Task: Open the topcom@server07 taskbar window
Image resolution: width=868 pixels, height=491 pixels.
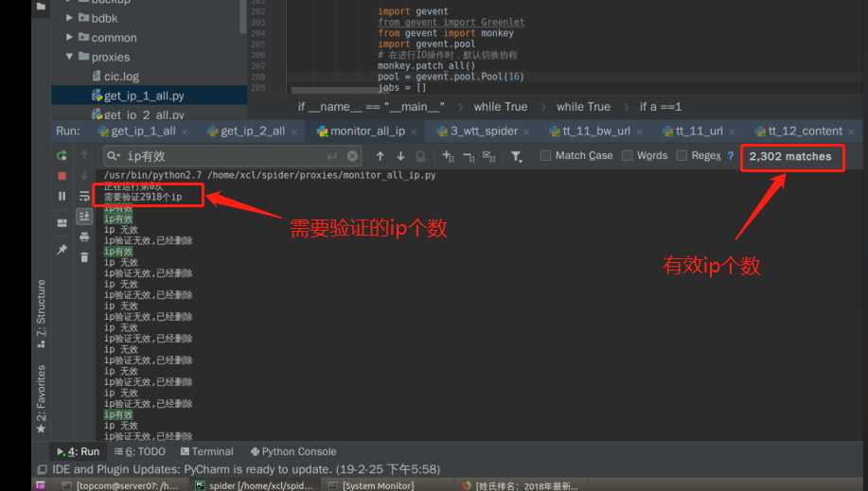Action: tap(121, 485)
